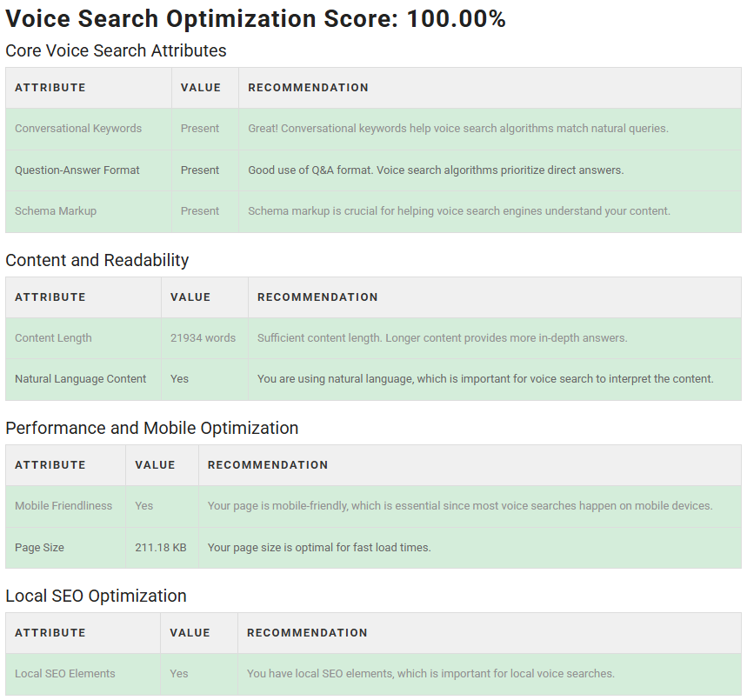Click the Conversational Keywords attribute cell

pos(78,129)
